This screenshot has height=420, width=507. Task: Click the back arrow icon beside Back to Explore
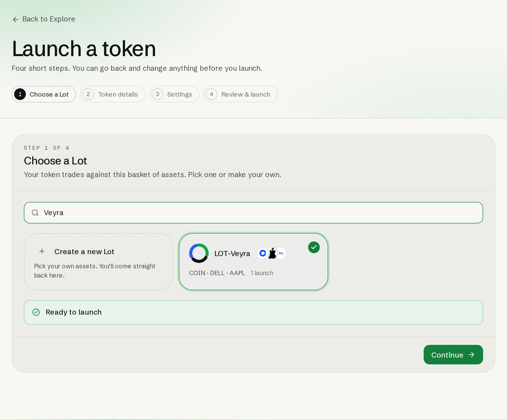pyautogui.click(x=16, y=19)
